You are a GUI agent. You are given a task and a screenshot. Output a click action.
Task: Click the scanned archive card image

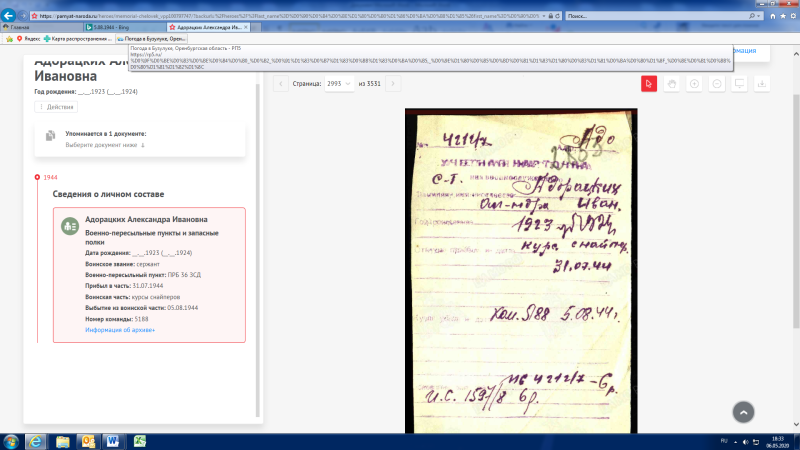pyautogui.click(x=521, y=271)
